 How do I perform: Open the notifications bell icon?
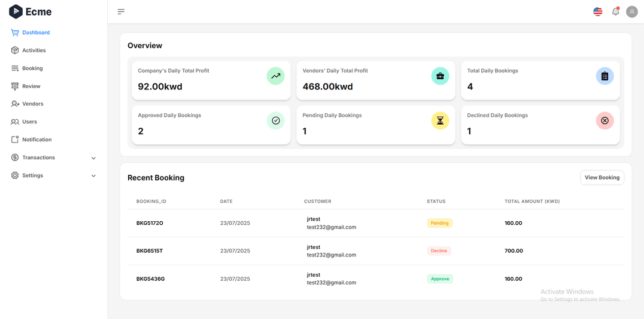tap(615, 11)
